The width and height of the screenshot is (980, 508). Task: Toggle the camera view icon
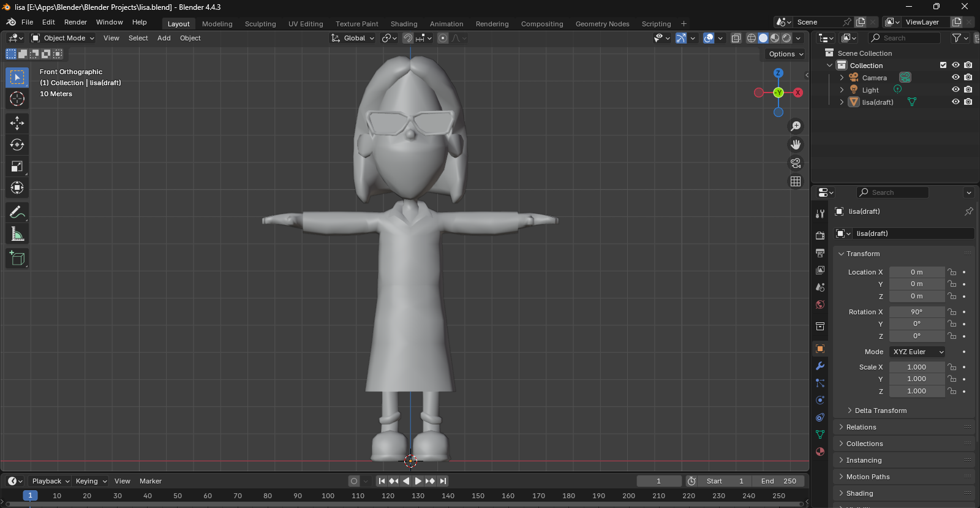tap(796, 163)
